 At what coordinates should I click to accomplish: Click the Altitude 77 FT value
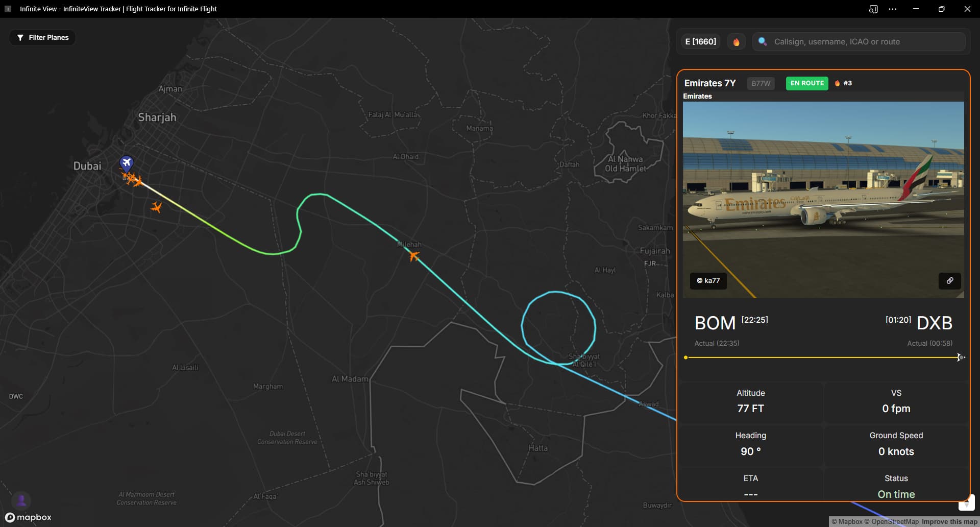coord(750,409)
